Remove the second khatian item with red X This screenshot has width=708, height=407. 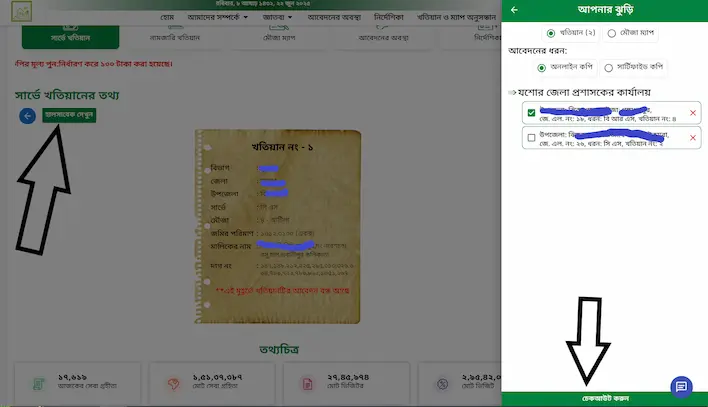[x=693, y=138]
